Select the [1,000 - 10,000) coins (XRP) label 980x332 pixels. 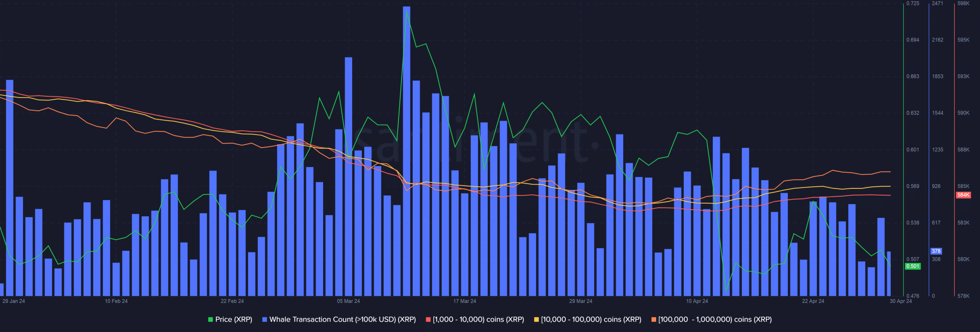coord(479,319)
